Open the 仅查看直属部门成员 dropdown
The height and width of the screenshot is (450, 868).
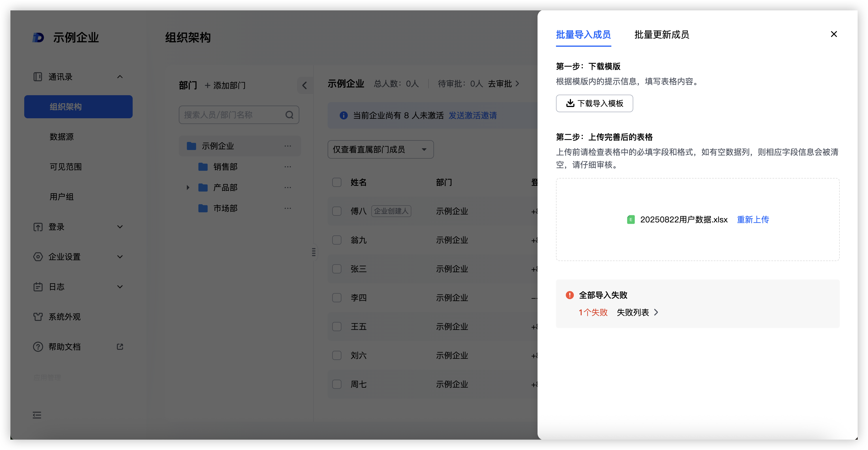click(380, 149)
